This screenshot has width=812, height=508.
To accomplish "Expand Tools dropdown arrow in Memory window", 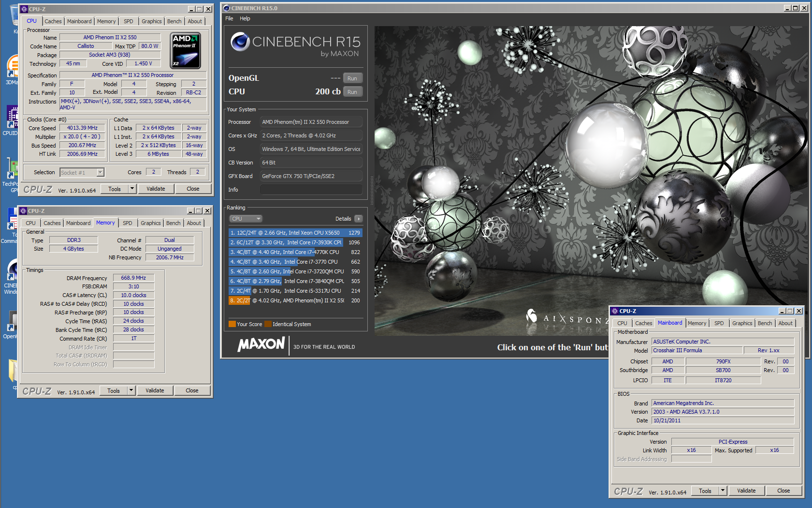I will pyautogui.click(x=131, y=390).
